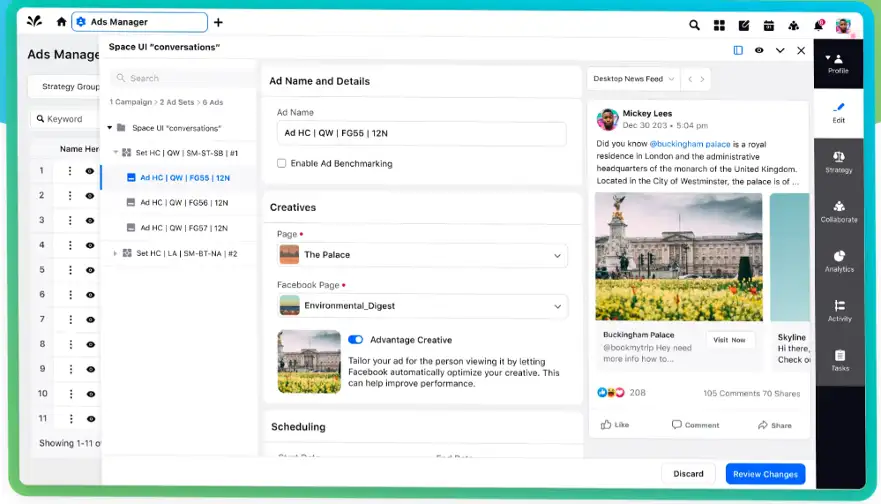Click @buckingham palace mention link
Viewport: 882px width, 504px height.
coord(690,144)
